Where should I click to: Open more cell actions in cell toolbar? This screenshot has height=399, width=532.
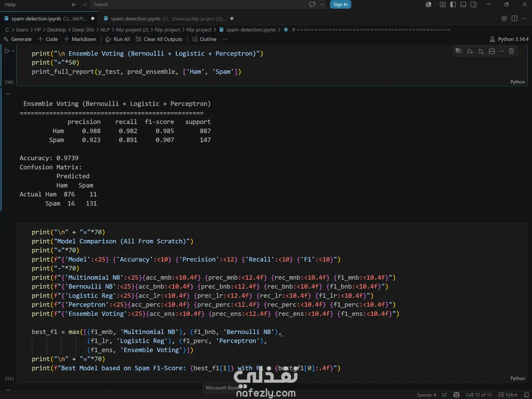click(x=501, y=51)
